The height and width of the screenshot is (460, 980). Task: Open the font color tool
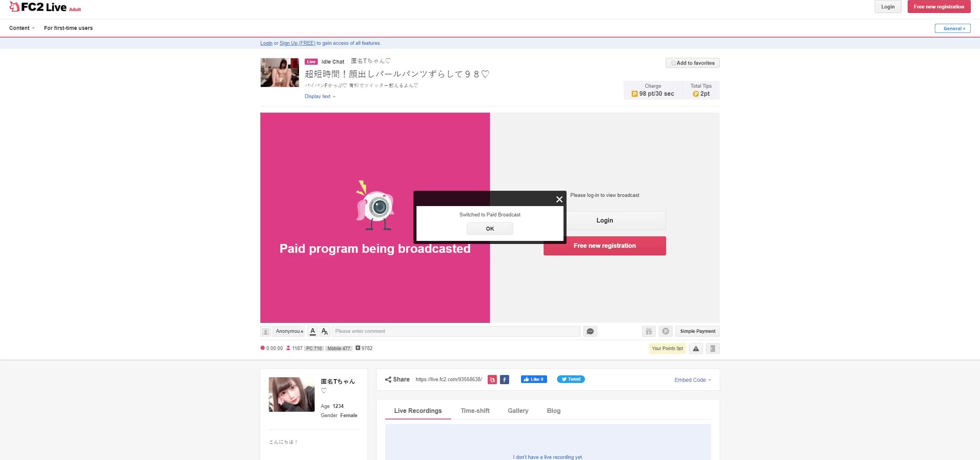click(x=313, y=331)
